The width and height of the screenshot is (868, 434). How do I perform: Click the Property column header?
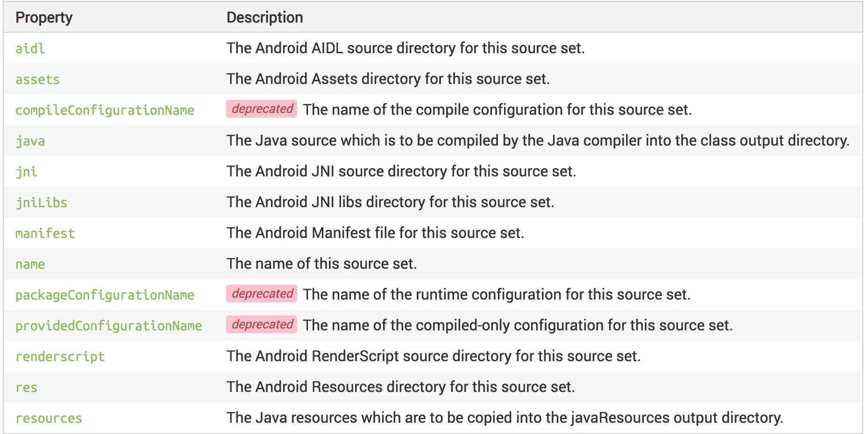44,18
